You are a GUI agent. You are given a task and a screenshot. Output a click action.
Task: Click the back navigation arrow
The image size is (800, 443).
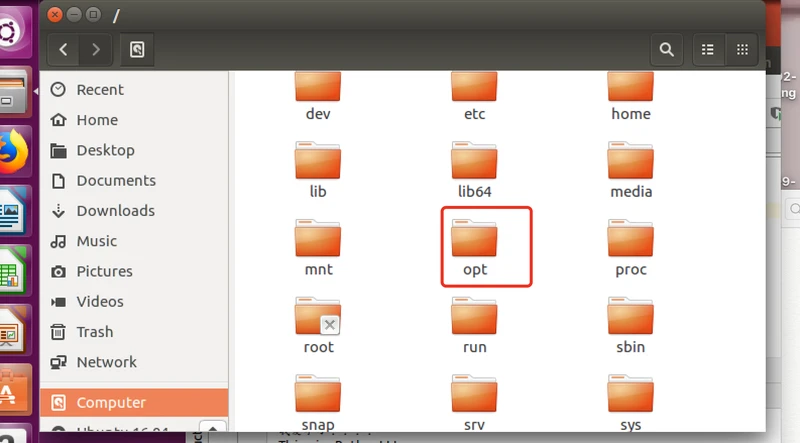click(64, 48)
